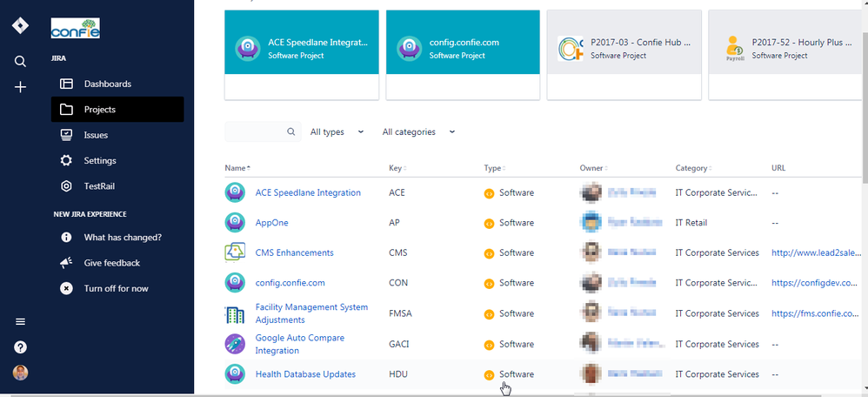The image size is (868, 397).
Task: Open the Health Database Updates link
Action: (305, 373)
